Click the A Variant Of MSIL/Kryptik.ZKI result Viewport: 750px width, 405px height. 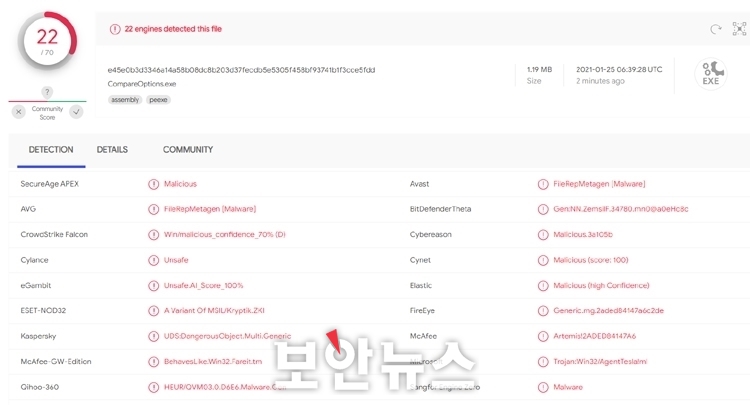point(214,310)
